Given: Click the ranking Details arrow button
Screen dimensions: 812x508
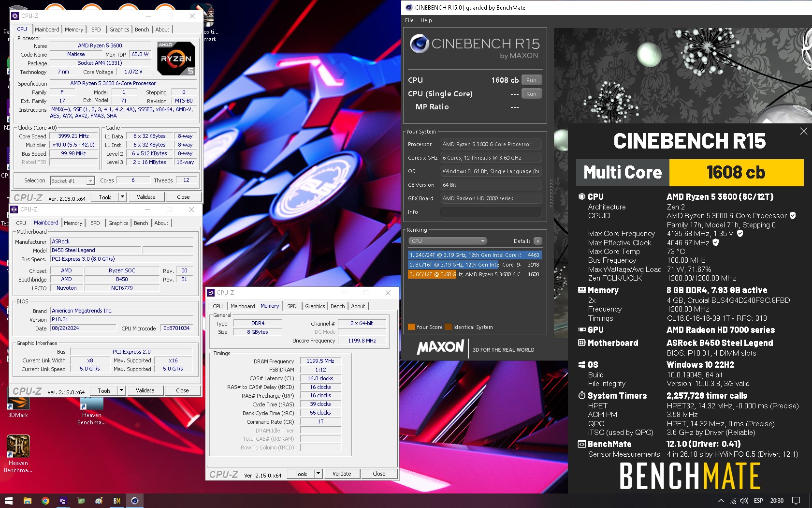Looking at the screenshot, I should click(538, 241).
